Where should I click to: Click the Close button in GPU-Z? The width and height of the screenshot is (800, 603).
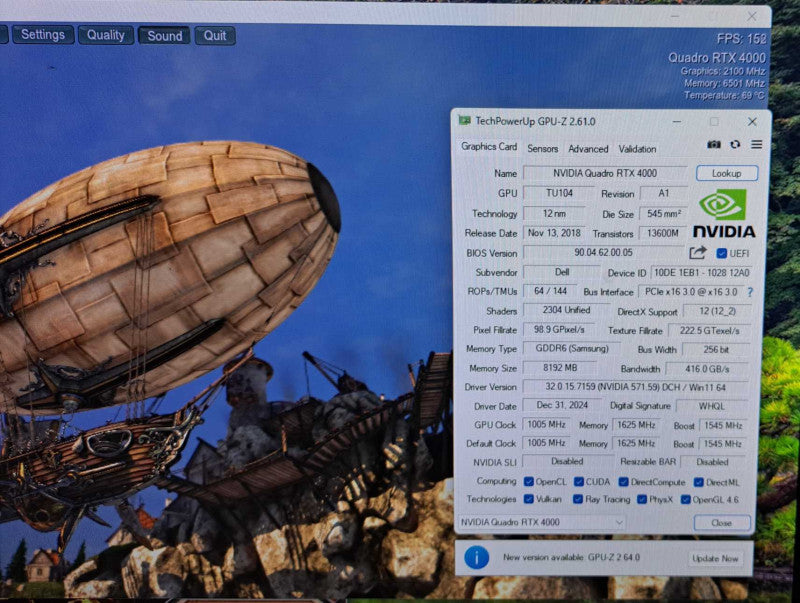coord(722,523)
